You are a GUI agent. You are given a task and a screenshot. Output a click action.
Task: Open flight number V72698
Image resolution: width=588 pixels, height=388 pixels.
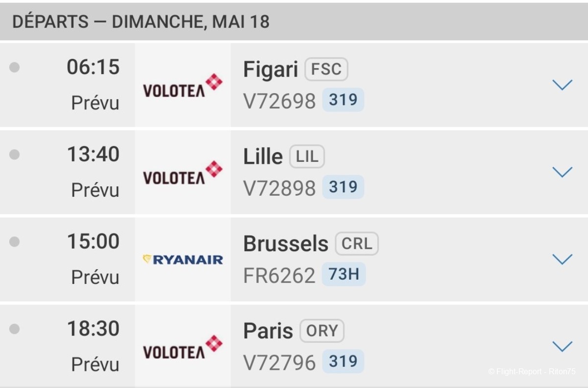click(x=279, y=101)
